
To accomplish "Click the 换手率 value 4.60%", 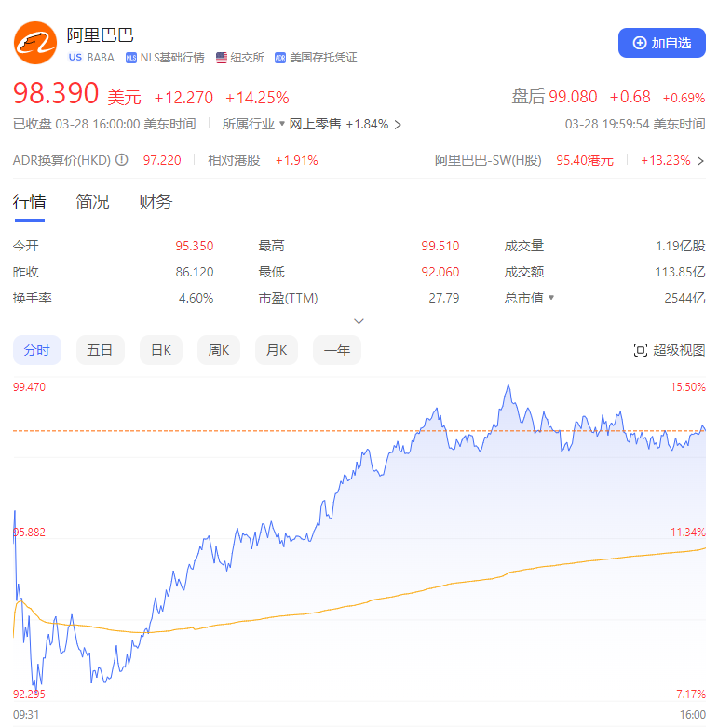I will 196,298.
